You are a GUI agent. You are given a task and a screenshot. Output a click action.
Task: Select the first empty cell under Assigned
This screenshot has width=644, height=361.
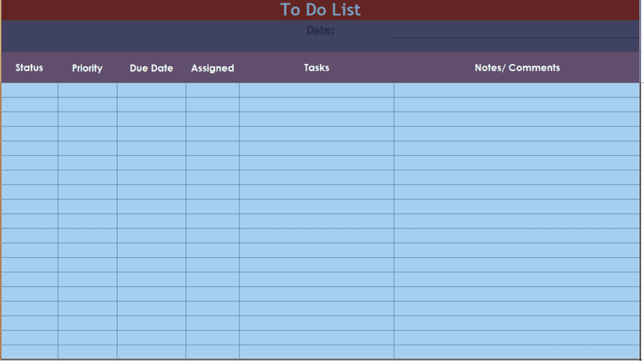coord(213,90)
